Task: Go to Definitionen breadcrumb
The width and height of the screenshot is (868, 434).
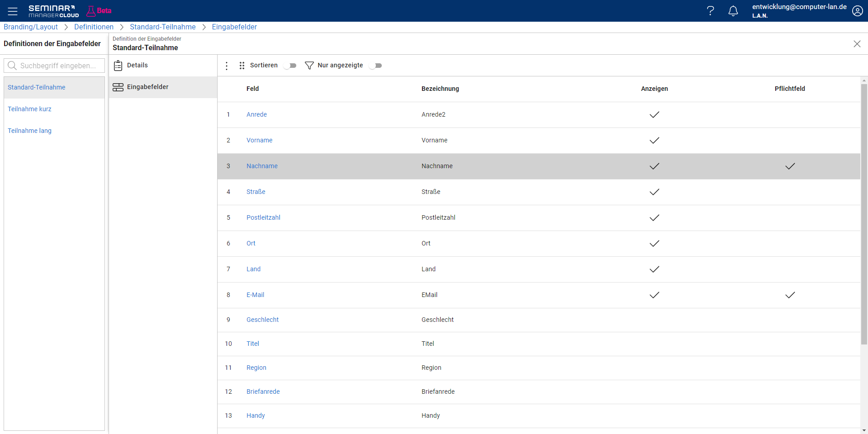Action: (94, 27)
